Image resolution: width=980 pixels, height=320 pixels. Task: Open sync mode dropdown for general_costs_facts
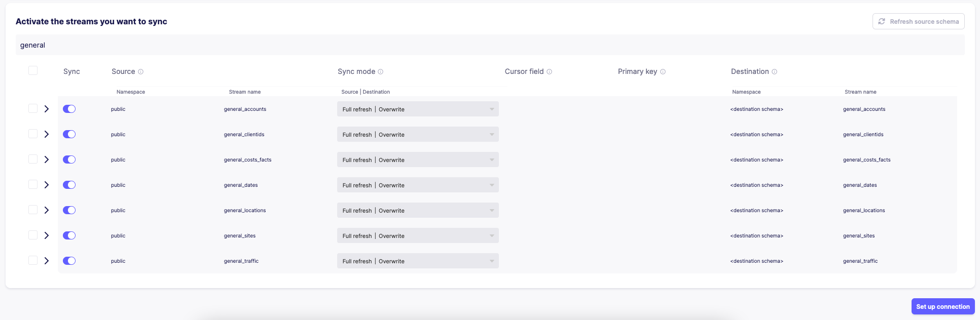click(418, 159)
